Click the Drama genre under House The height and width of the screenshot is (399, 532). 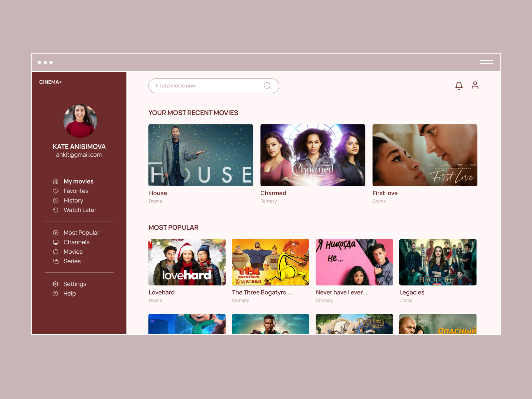155,201
